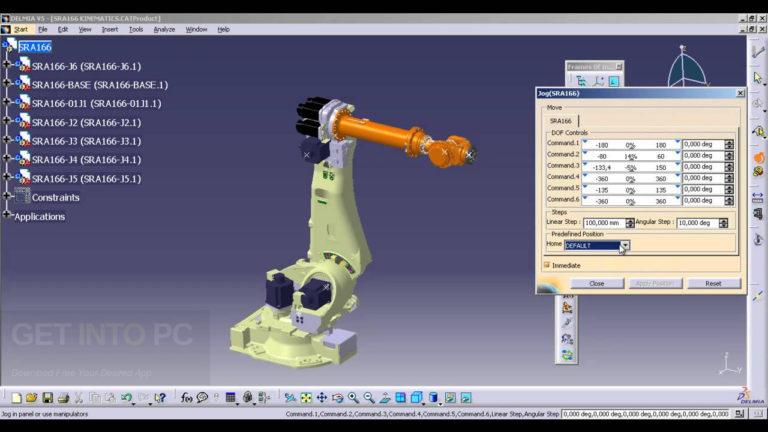The image size is (768, 432).
Task: Click the Isometric View cube icon
Action: click(417, 398)
